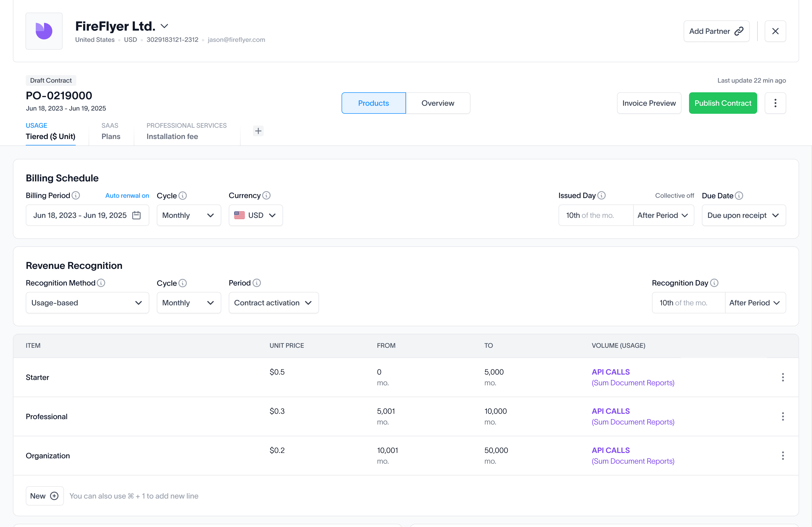Viewport: 812px width, 527px height.
Task: Open the calendar icon in Billing Period field
Action: (x=136, y=215)
